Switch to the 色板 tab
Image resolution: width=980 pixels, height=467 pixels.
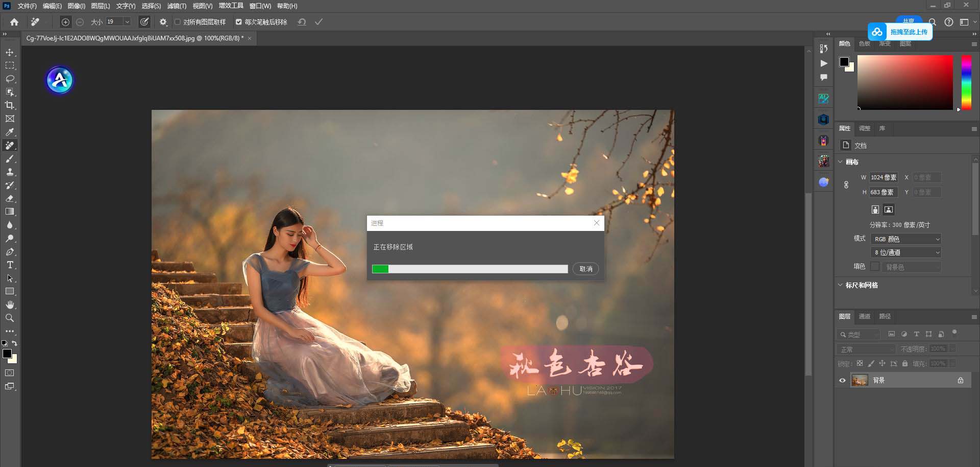pos(865,43)
